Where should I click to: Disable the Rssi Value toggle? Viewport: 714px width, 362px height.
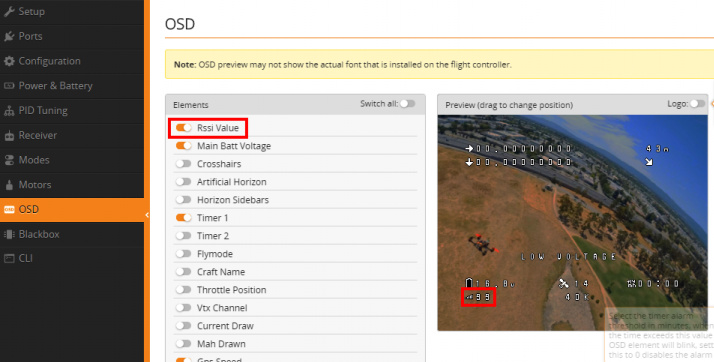coord(184,128)
